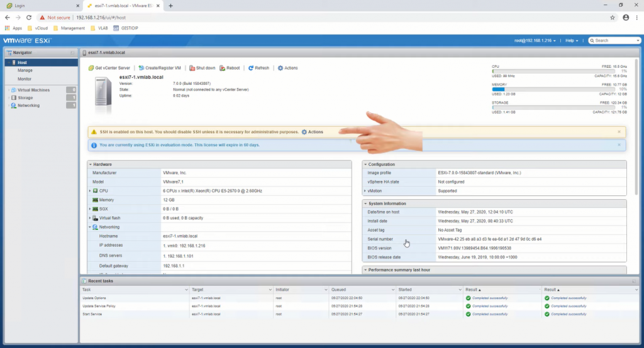Expand the vMotion configuration row

365,190
